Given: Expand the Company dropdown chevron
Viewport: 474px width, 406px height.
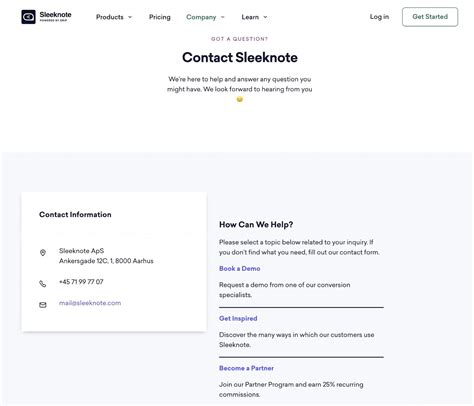Looking at the screenshot, I should pos(223,17).
